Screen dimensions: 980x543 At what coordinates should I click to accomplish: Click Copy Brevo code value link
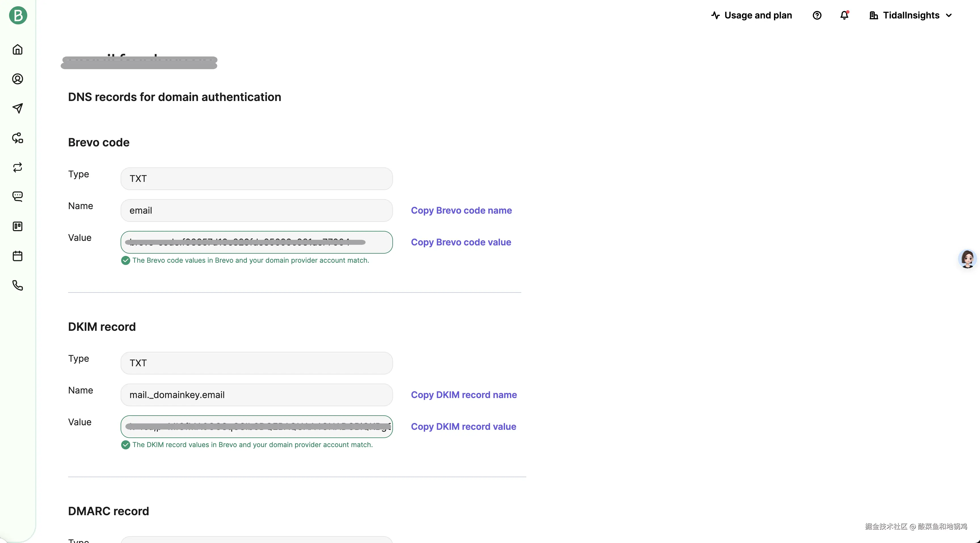click(x=461, y=242)
